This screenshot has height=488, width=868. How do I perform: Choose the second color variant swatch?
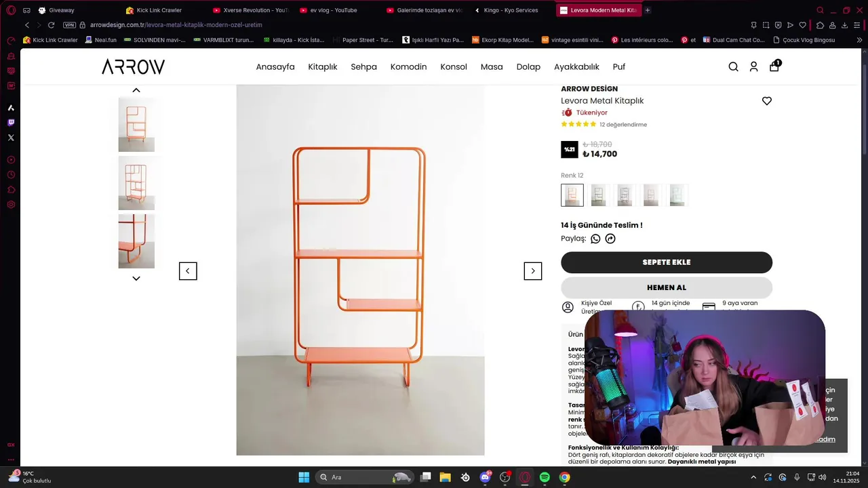pos(598,195)
